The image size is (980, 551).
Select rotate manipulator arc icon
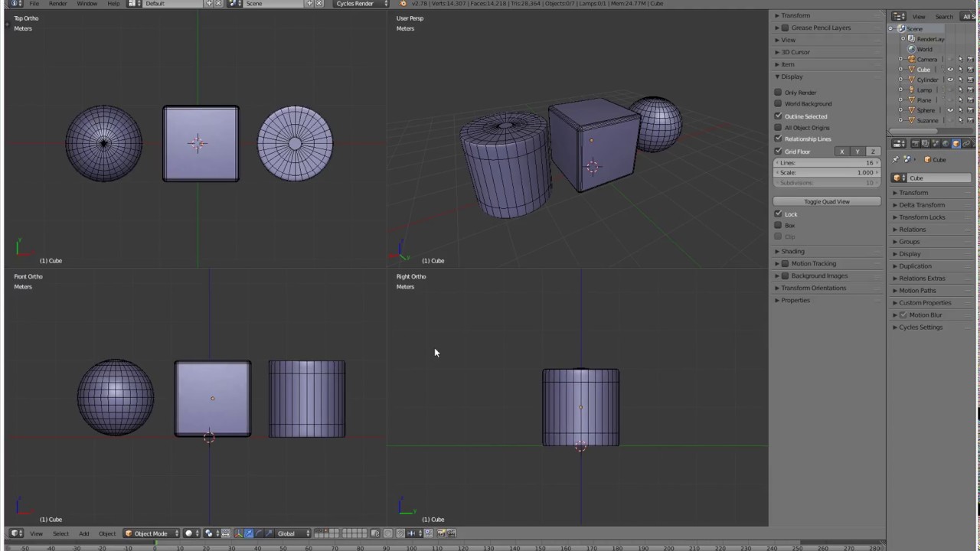[x=258, y=533]
